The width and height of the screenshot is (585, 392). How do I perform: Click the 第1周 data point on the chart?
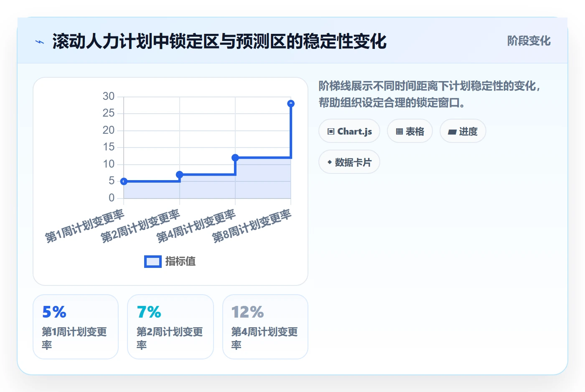[124, 181]
